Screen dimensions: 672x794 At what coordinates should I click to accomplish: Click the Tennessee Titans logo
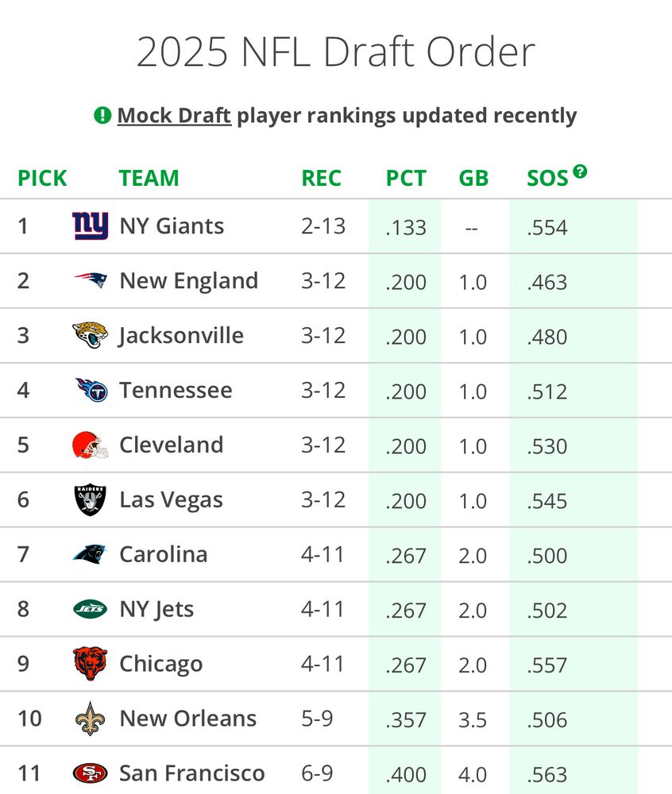(91, 390)
